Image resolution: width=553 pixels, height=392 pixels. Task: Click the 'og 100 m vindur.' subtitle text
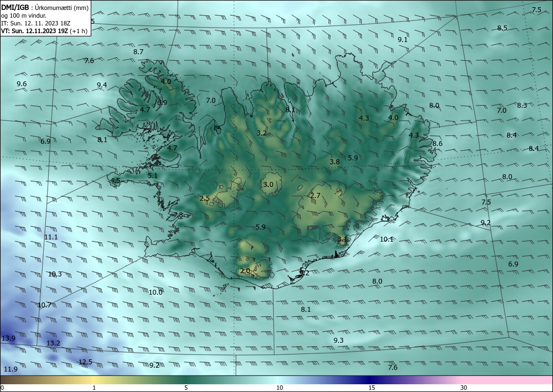tap(24, 16)
